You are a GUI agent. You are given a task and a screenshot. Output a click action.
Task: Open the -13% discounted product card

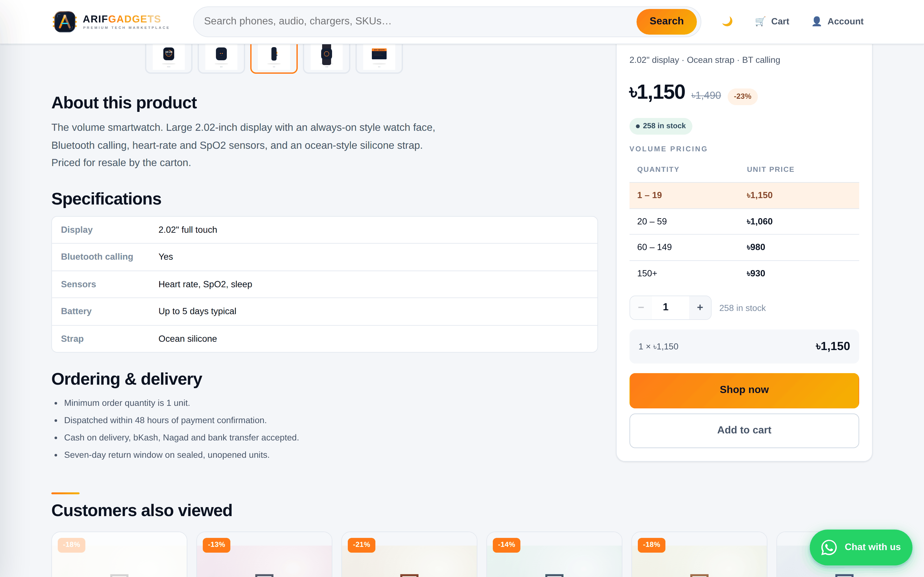264,554
